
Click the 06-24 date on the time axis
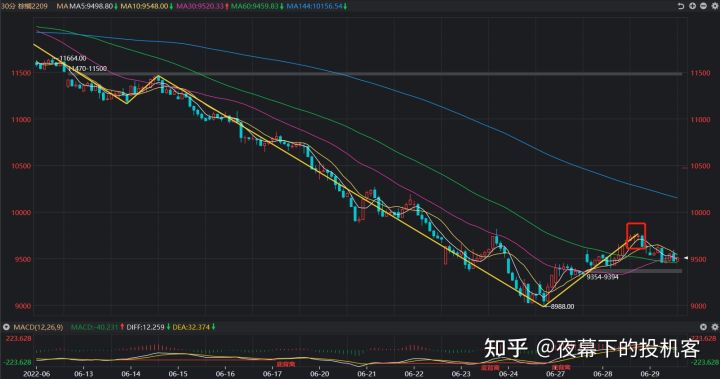pyautogui.click(x=508, y=374)
